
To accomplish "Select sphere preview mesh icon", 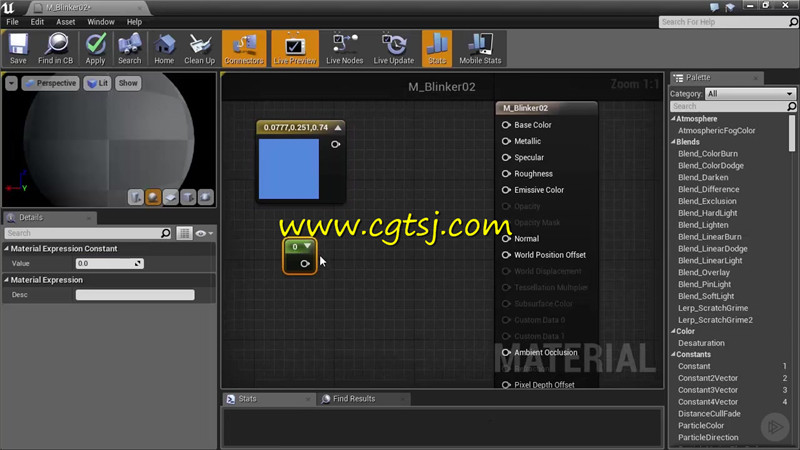I will pos(153,197).
